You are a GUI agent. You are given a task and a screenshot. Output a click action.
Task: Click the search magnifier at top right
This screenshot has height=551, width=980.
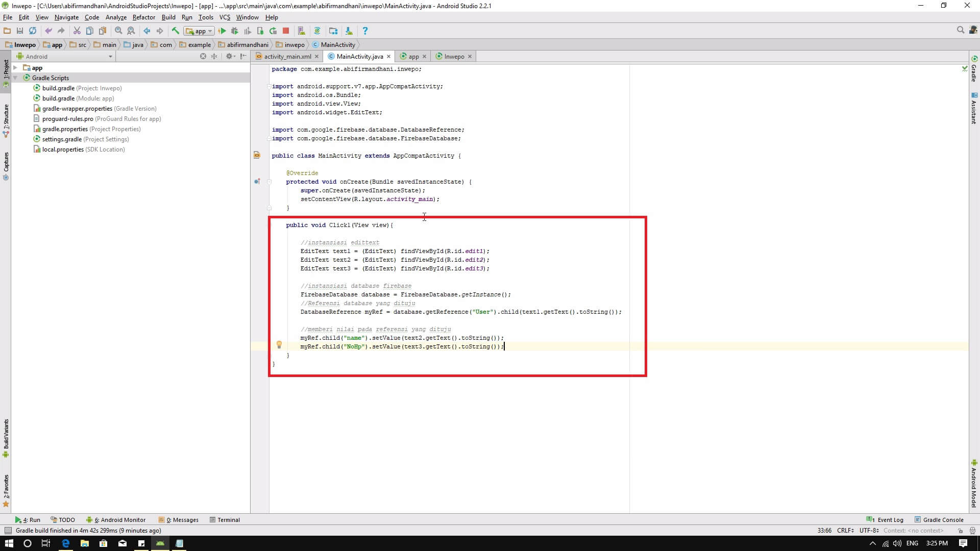click(960, 31)
